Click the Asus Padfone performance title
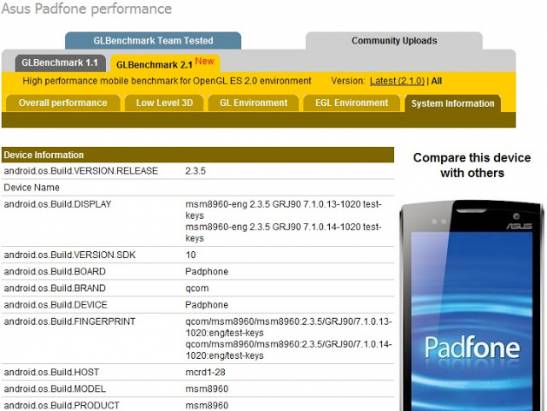 tap(87, 9)
